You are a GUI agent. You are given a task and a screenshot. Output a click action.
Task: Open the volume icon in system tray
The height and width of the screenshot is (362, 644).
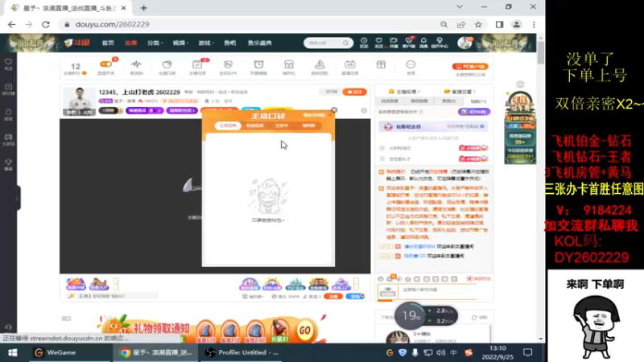(x=440, y=352)
